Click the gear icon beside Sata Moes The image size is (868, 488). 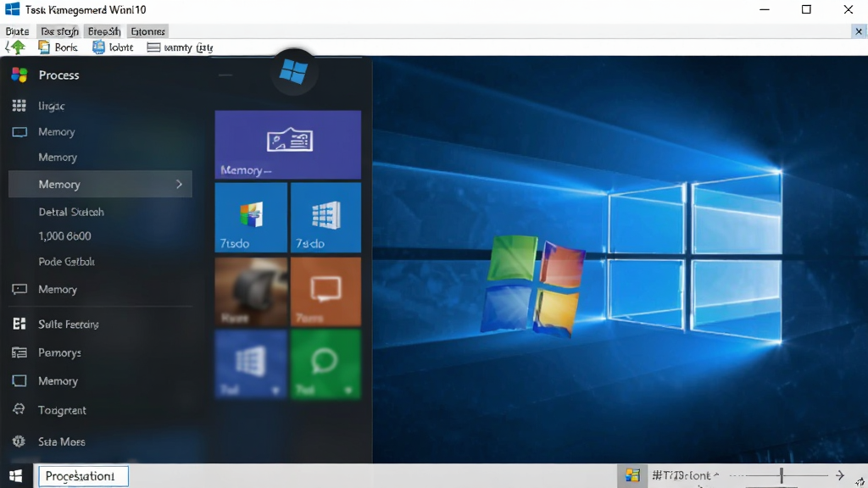click(x=19, y=441)
